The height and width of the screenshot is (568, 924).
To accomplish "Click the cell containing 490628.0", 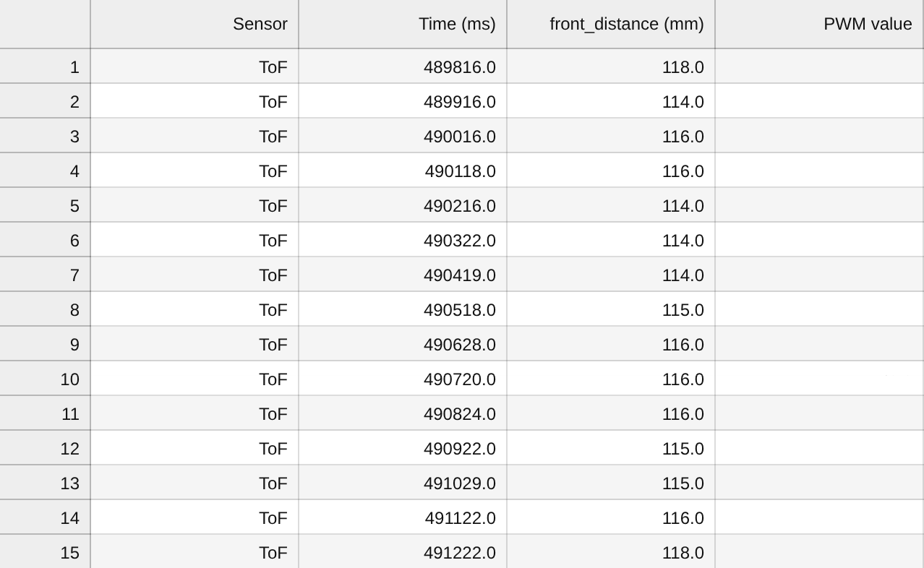I will coord(402,345).
